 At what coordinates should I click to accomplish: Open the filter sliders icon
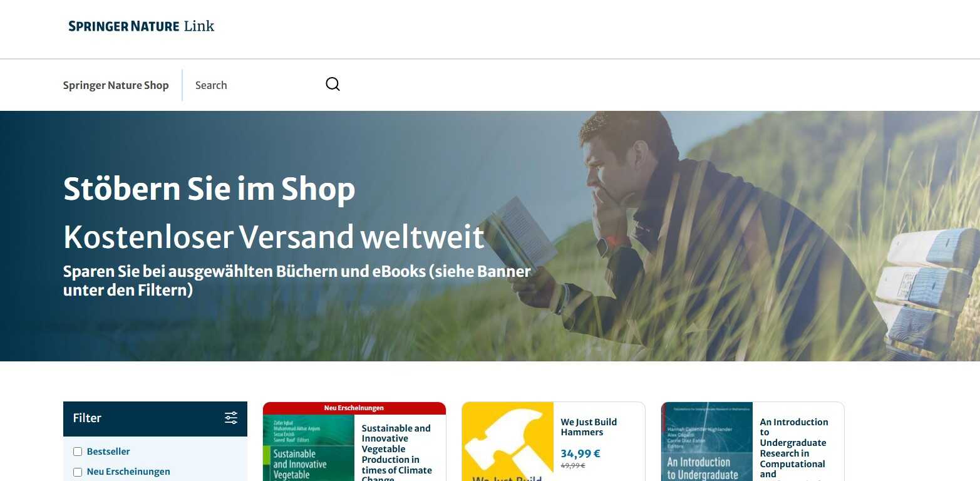coord(231,418)
